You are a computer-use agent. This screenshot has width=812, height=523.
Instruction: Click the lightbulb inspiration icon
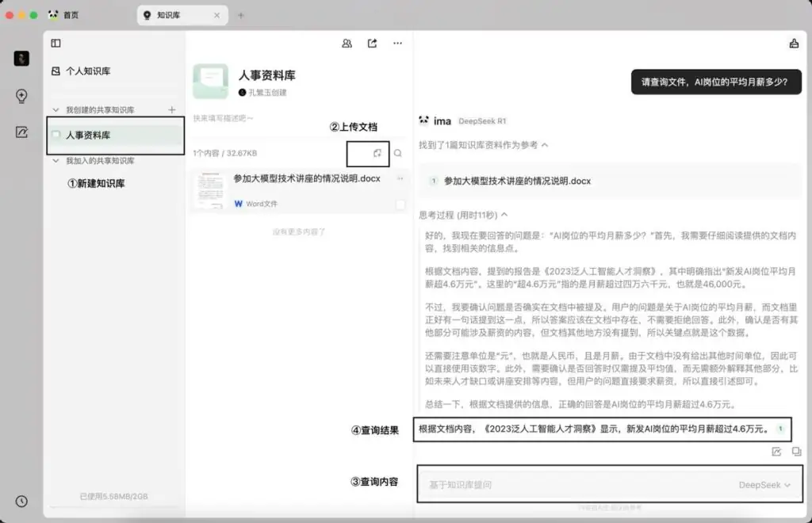[21, 97]
